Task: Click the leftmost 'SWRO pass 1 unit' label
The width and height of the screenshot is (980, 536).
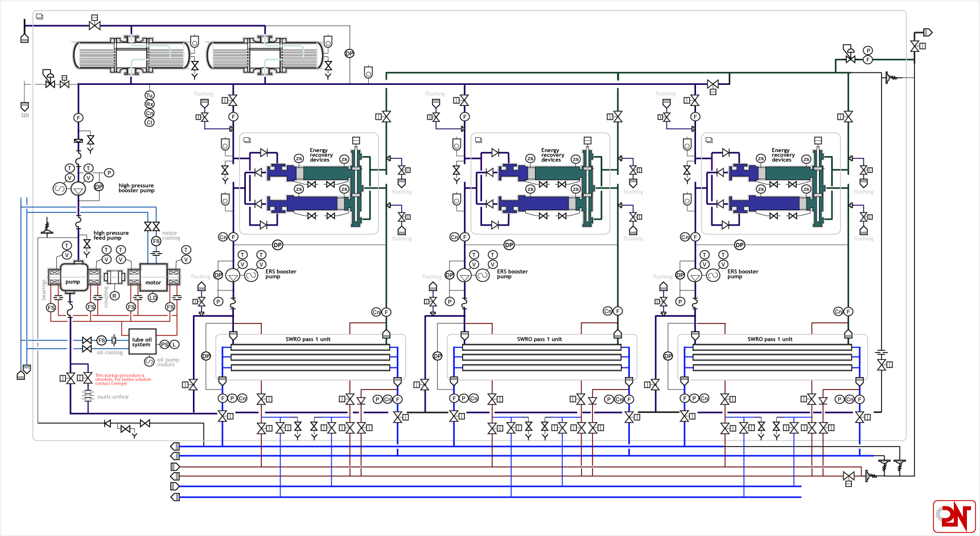Action: (x=308, y=339)
